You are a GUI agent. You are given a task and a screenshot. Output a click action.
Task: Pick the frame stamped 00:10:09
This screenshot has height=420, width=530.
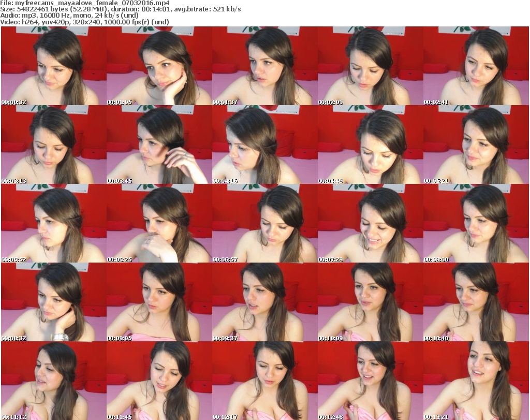[x=370, y=302]
